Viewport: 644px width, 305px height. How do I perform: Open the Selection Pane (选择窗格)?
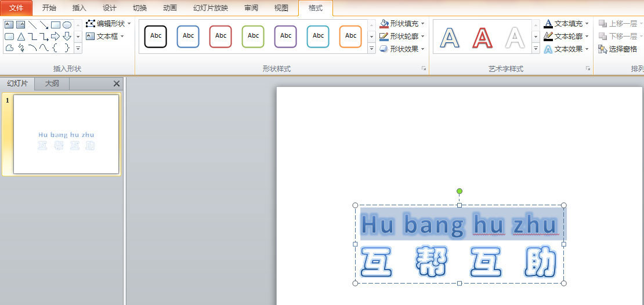(x=618, y=49)
